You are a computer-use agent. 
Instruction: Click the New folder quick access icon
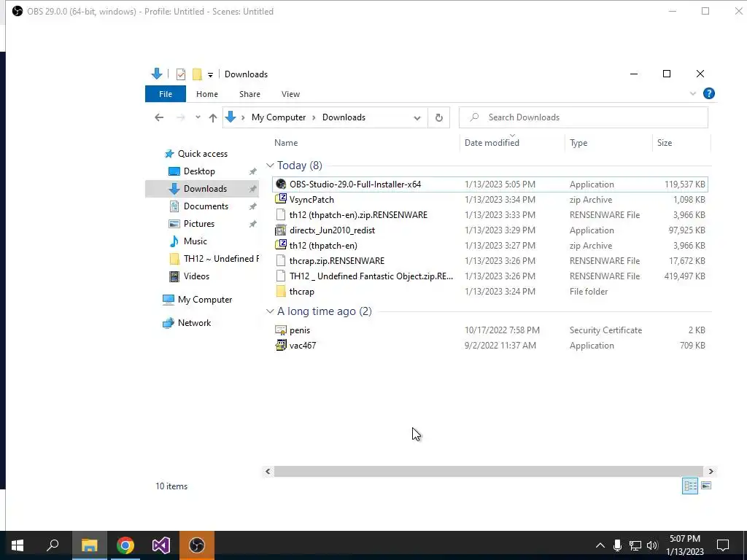tap(197, 74)
